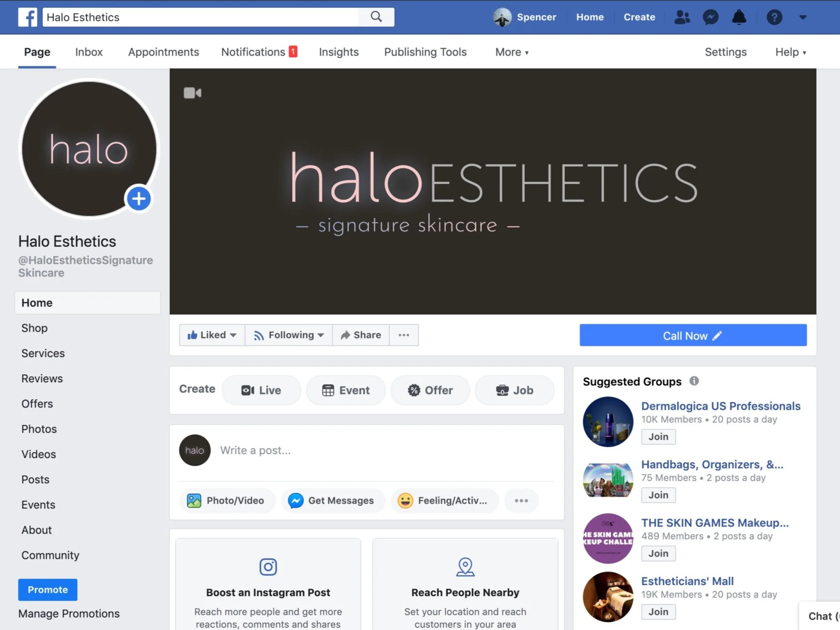Screen dimensions: 840x630
Task: Switch to the Insights tab
Action: [339, 52]
